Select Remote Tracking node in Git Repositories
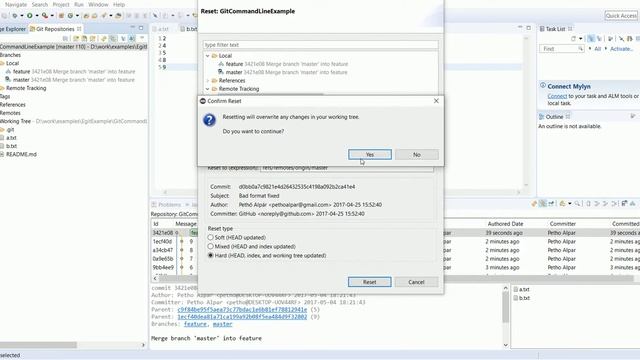Image resolution: width=640 pixels, height=360 pixels. (24, 88)
